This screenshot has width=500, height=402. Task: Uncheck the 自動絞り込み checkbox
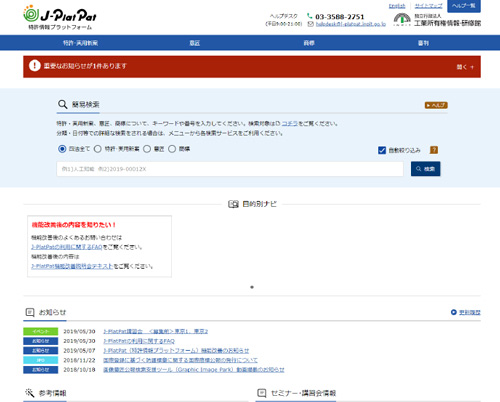pos(382,150)
